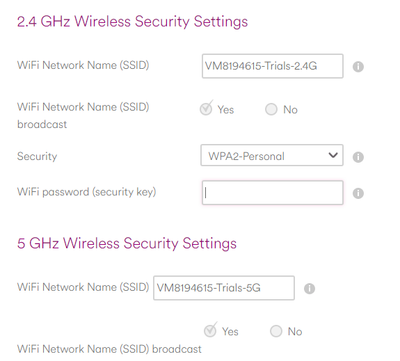The height and width of the screenshot is (361, 400).
Task: Click the 2.4 GHz Wireless Security Settings heading
Action: click(132, 22)
